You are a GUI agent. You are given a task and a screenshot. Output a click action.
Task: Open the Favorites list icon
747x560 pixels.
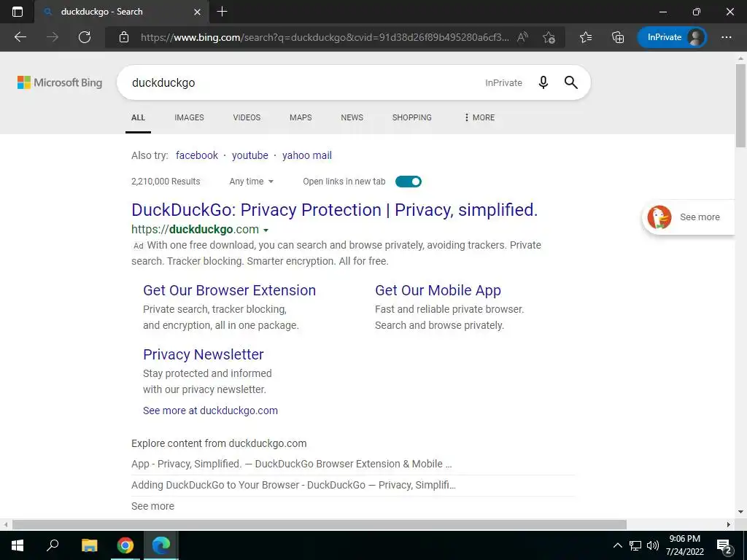[586, 37]
